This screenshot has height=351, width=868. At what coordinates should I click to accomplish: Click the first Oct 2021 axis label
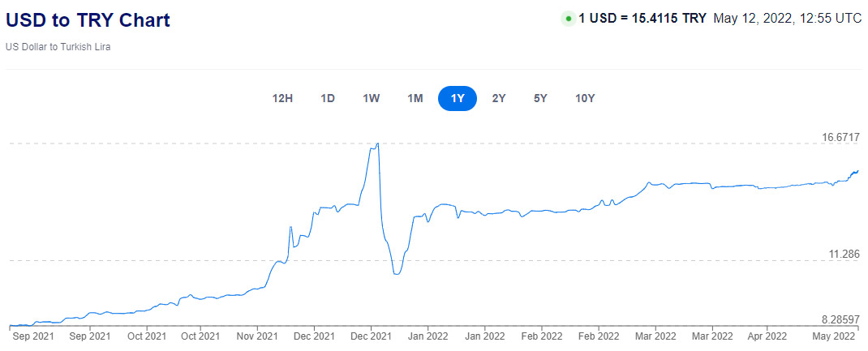click(x=145, y=336)
